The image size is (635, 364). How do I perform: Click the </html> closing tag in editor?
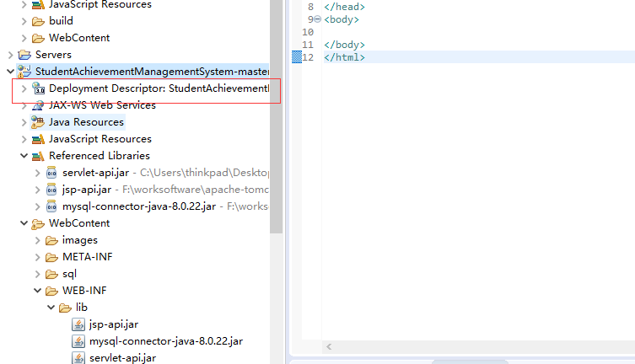(344, 57)
